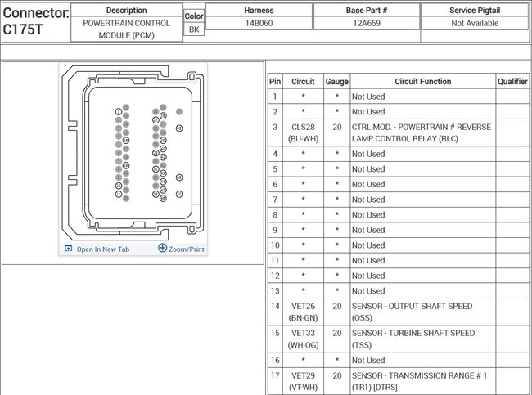This screenshot has height=395, width=532.
Task: Click gauge asterisk in pin 16 row
Action: pyautogui.click(x=337, y=360)
